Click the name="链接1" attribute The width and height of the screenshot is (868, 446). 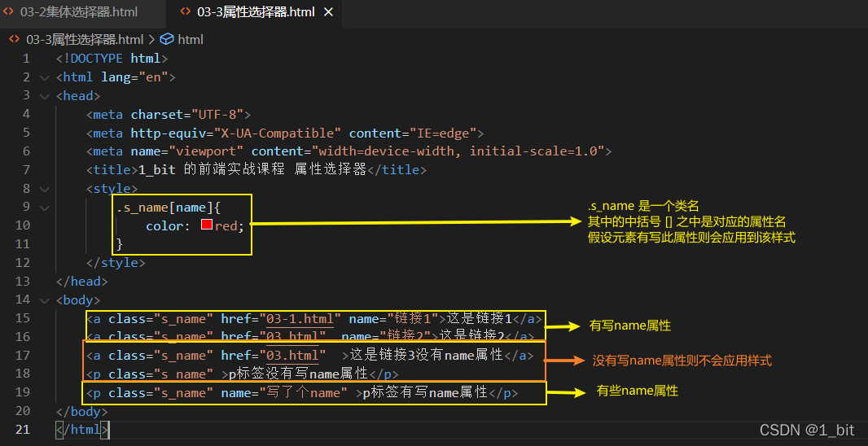coord(393,319)
